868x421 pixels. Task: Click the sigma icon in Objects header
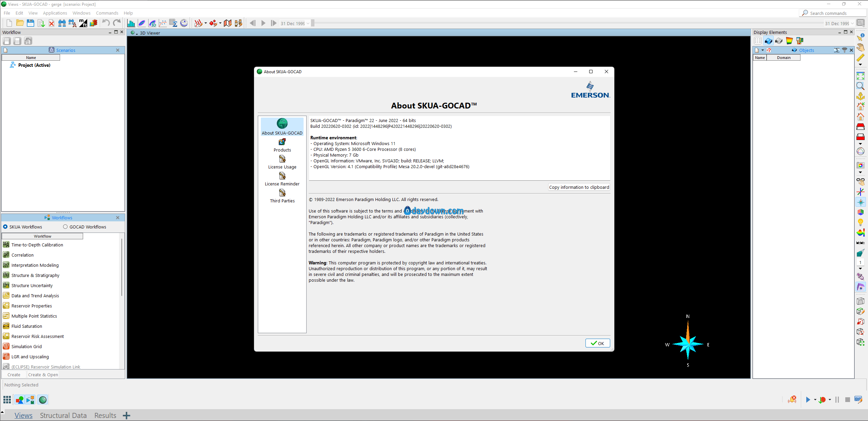click(837, 50)
